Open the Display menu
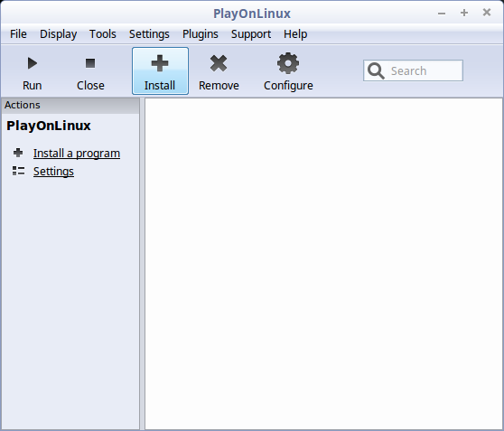 (x=58, y=34)
